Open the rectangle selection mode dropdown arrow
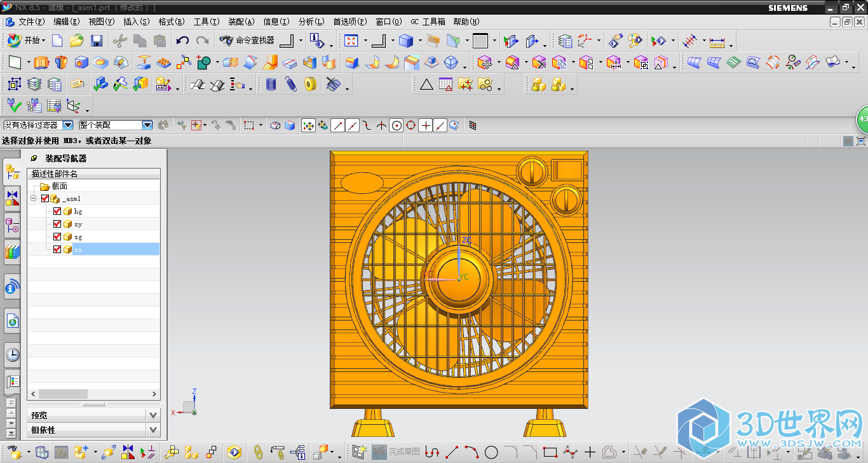The height and width of the screenshot is (463, 868). coord(261,125)
